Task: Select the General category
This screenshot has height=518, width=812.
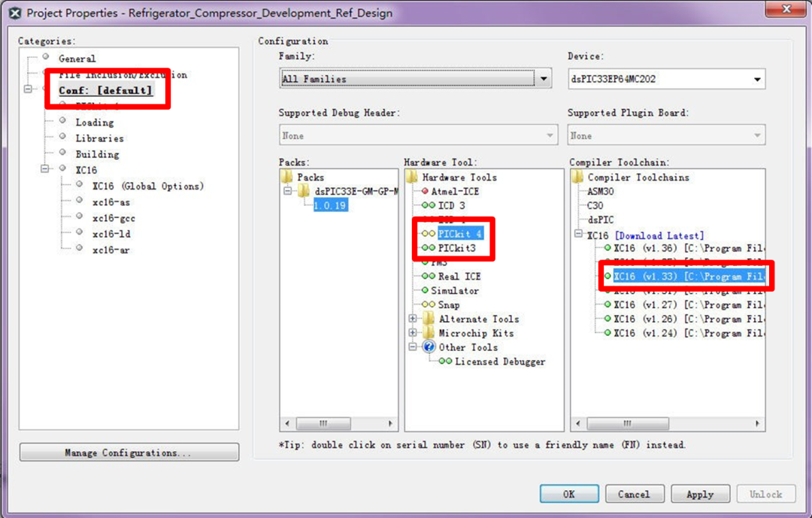Action: click(x=77, y=59)
